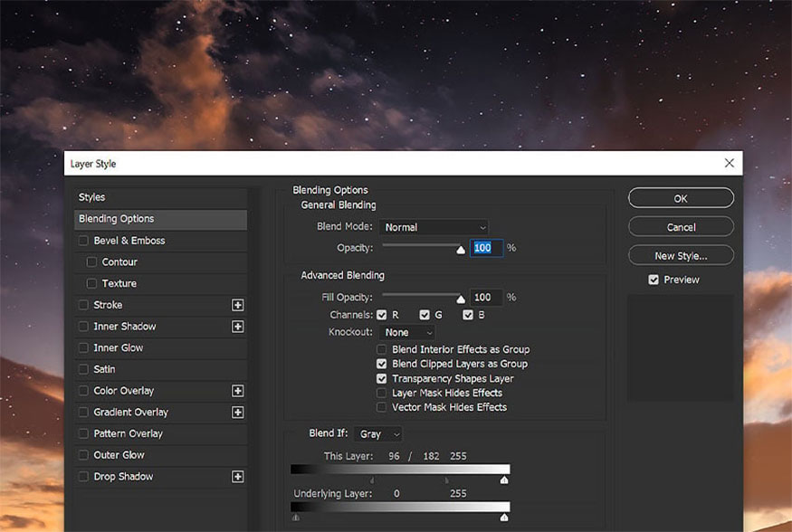Viewport: 792px width, 532px height.
Task: Close the Layer Style dialog
Action: click(x=729, y=163)
